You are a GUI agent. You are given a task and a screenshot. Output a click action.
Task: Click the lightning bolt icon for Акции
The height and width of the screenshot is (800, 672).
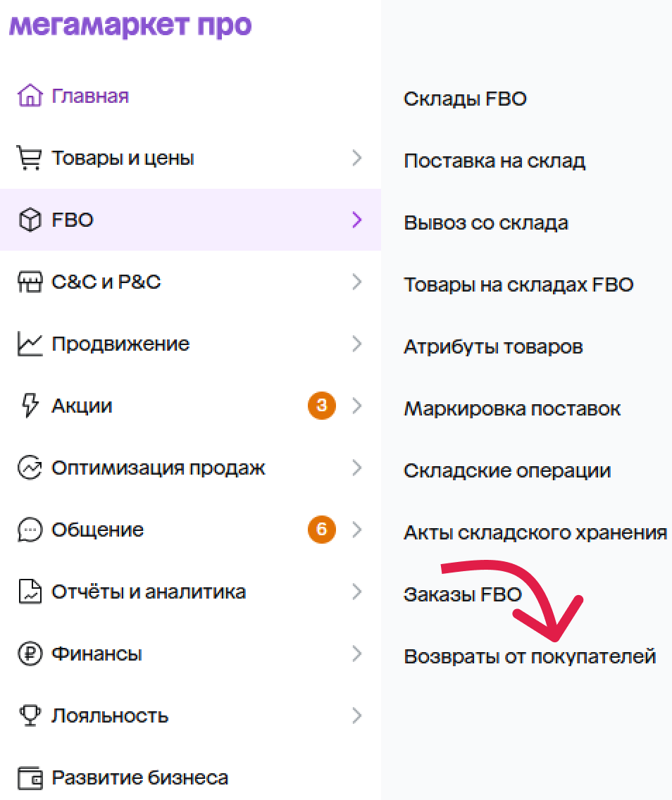coord(30,406)
